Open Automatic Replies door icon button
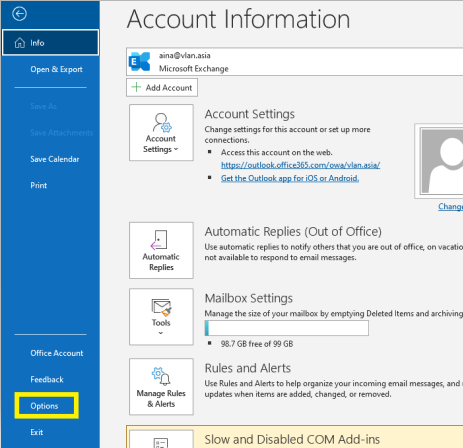463x448 pixels. 159,239
